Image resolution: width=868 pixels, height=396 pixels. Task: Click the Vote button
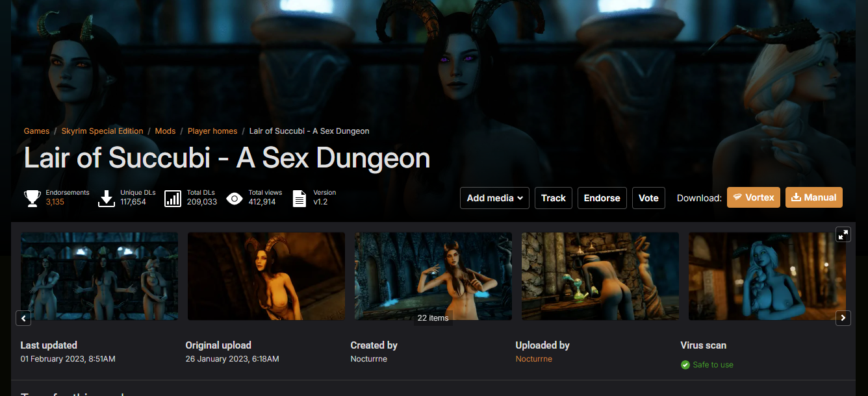click(x=648, y=198)
